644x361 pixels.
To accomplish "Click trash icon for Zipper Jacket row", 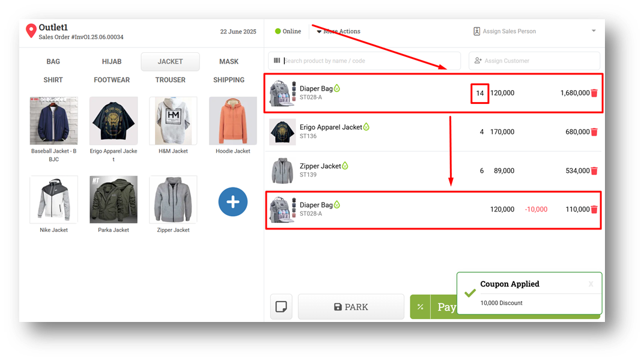I will [594, 171].
